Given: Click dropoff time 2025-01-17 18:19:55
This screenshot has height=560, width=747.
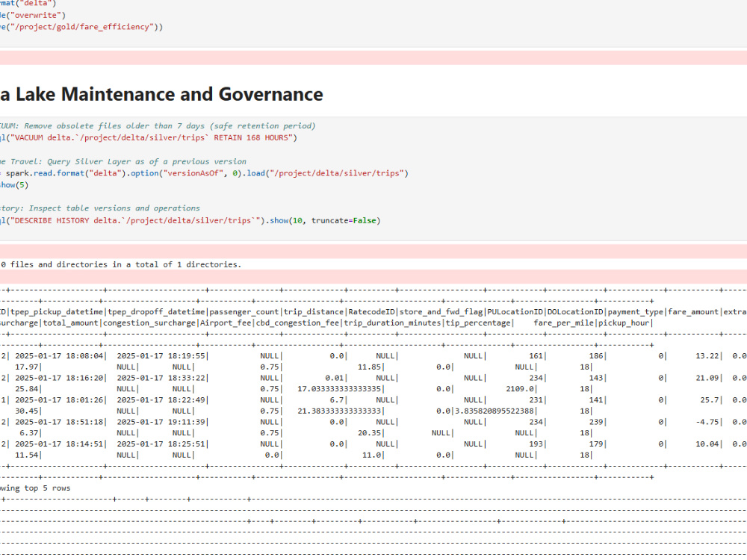Looking at the screenshot, I should coord(161,355).
